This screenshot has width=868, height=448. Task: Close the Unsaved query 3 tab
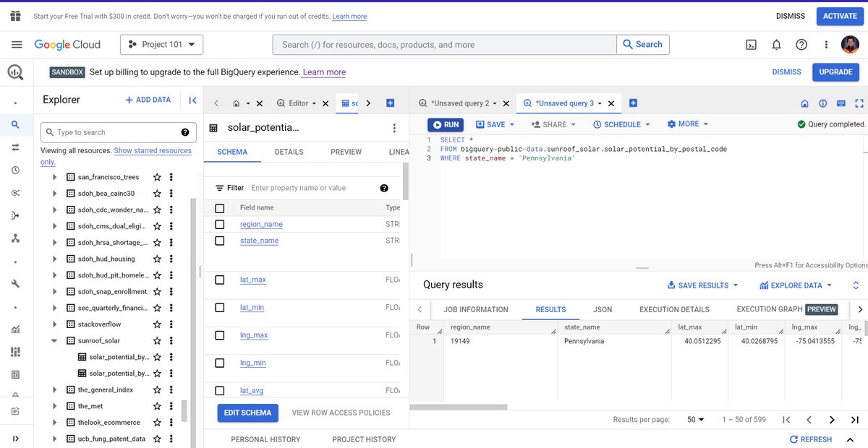click(611, 103)
